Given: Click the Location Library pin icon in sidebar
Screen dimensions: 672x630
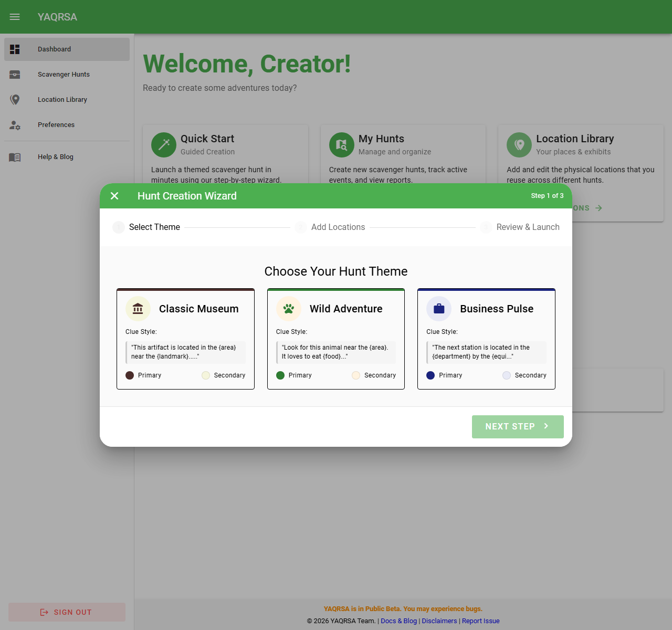Looking at the screenshot, I should coord(15,100).
